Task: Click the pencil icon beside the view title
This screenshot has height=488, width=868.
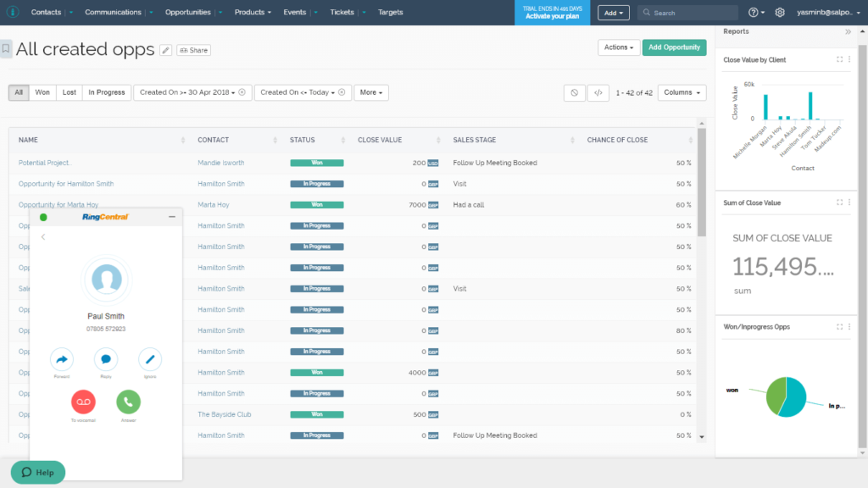Action: (165, 50)
